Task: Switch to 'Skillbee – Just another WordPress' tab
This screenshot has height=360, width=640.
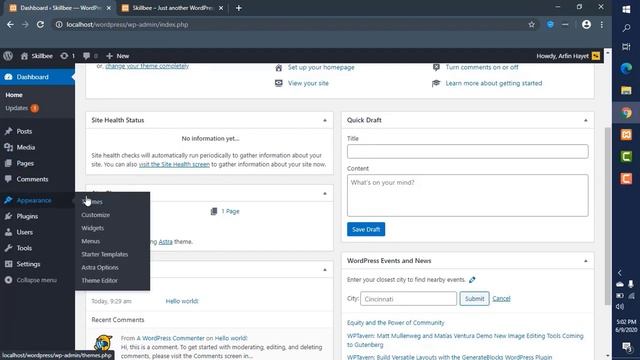Action: tap(173, 8)
